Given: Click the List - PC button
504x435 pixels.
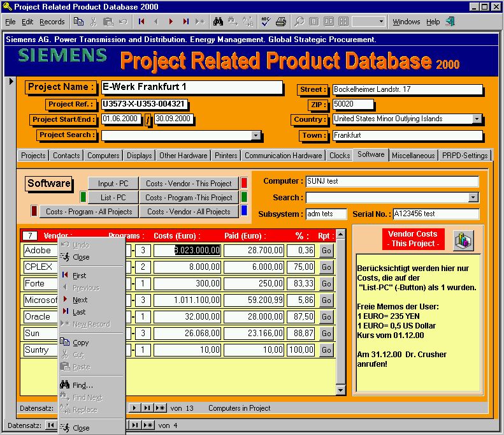Looking at the screenshot, I should pos(113,198).
